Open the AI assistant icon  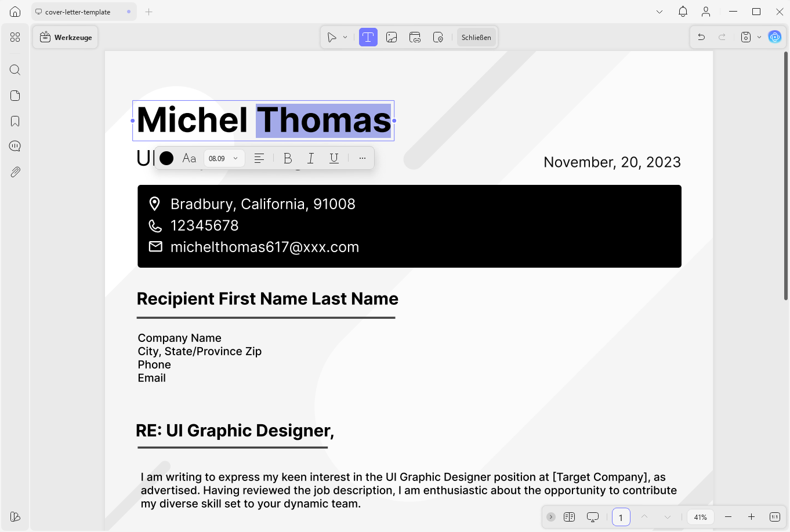click(x=775, y=37)
